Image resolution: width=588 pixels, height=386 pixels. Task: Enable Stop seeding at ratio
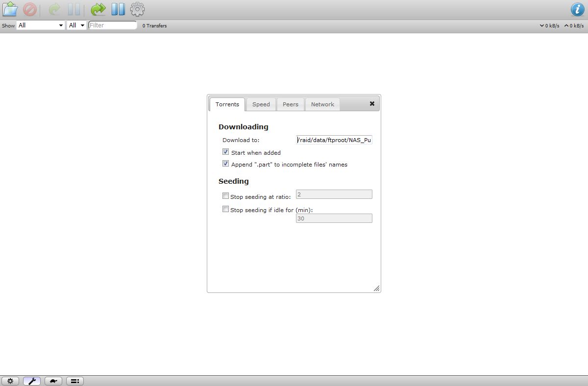click(225, 196)
